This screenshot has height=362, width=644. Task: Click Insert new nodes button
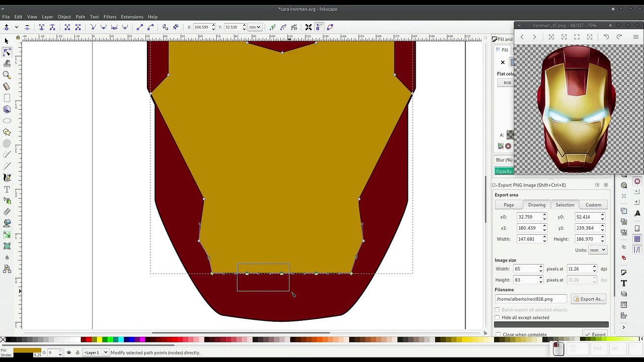pyautogui.click(x=7, y=27)
